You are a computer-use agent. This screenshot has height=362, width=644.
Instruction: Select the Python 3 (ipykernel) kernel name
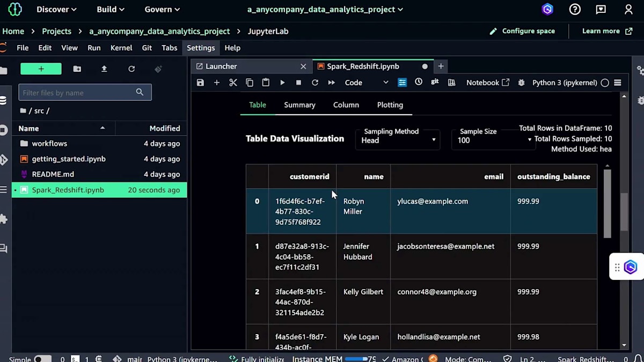tap(565, 83)
